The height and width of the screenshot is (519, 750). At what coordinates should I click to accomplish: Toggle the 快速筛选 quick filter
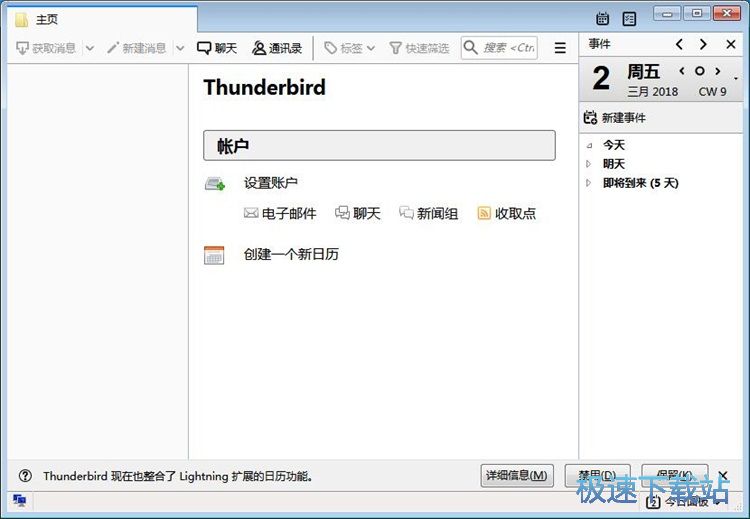419,48
